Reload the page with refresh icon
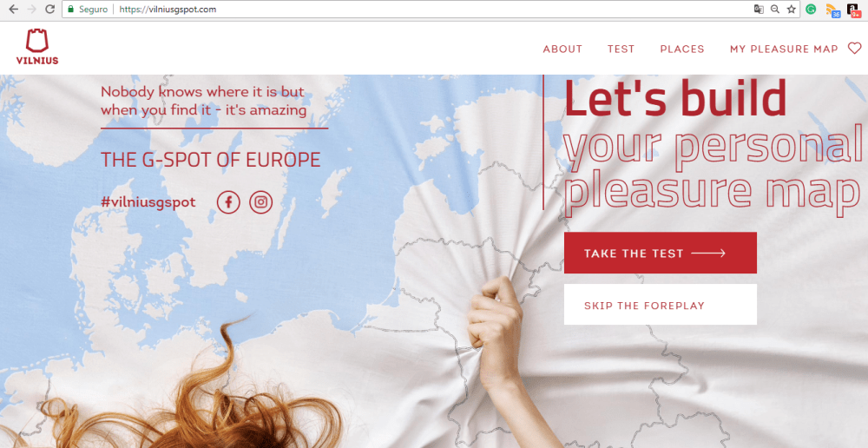Image resolution: width=868 pixels, height=448 pixels. coord(49,10)
